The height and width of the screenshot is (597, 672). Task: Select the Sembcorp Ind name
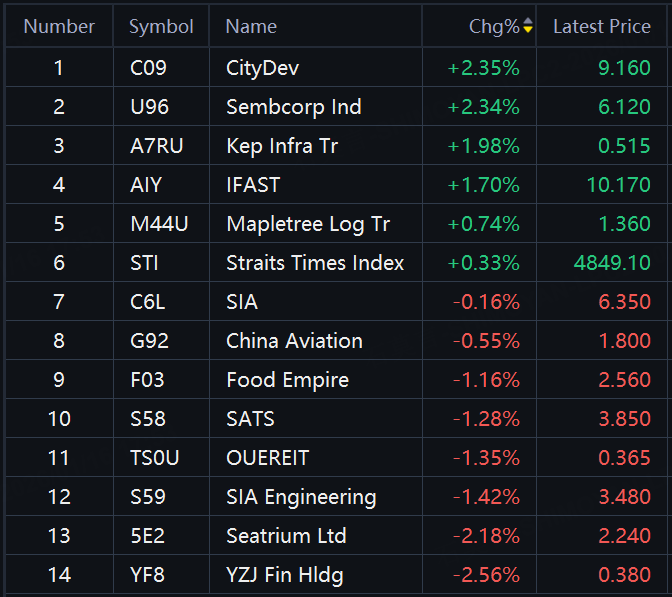click(x=293, y=107)
